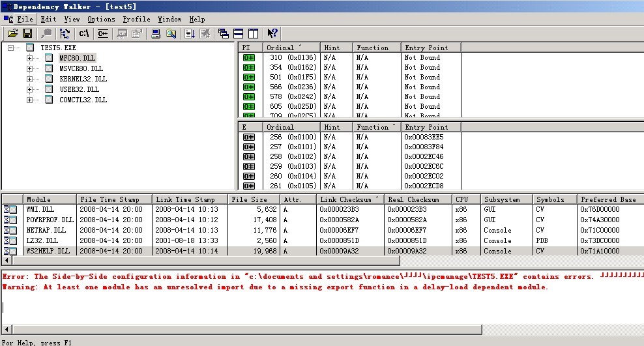This screenshot has width=644, height=346.
Task: Select the COMCTL32.DLL tree item
Action: coord(83,100)
